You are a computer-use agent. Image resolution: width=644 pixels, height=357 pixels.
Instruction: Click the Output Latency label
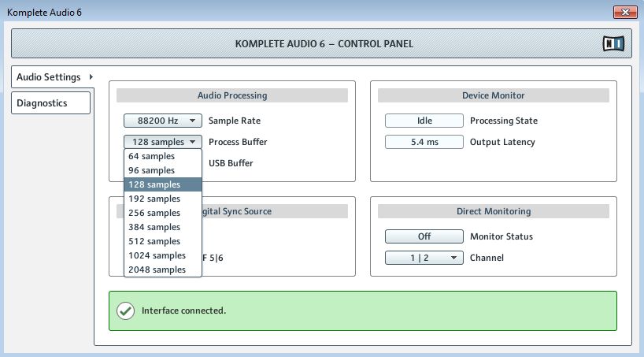point(502,143)
